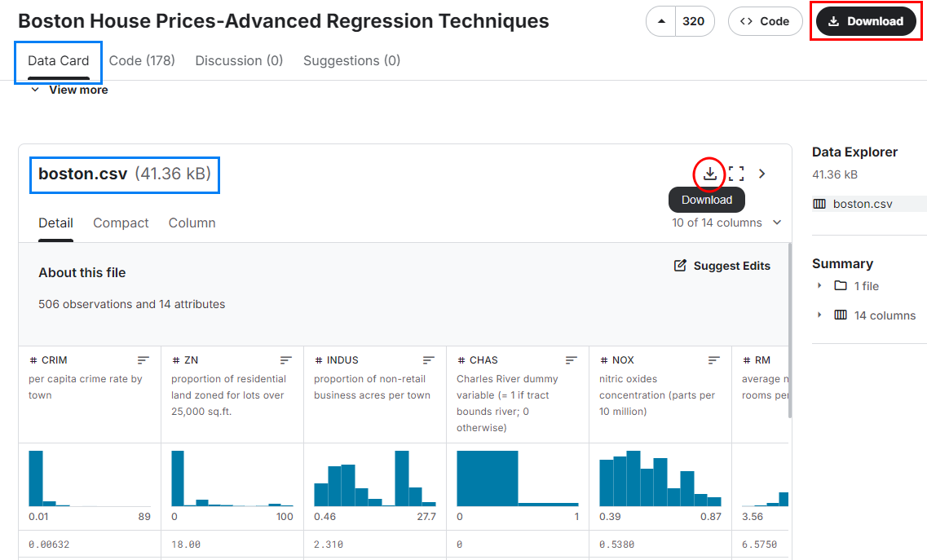The height and width of the screenshot is (560, 927).
Task: Click the CRIM histogram chart
Action: [x=90, y=478]
